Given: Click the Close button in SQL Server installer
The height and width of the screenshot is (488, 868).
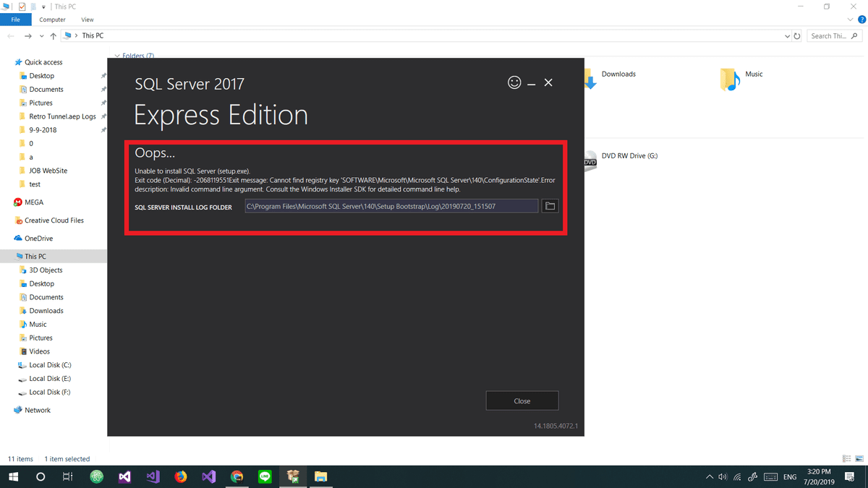Looking at the screenshot, I should (x=522, y=401).
